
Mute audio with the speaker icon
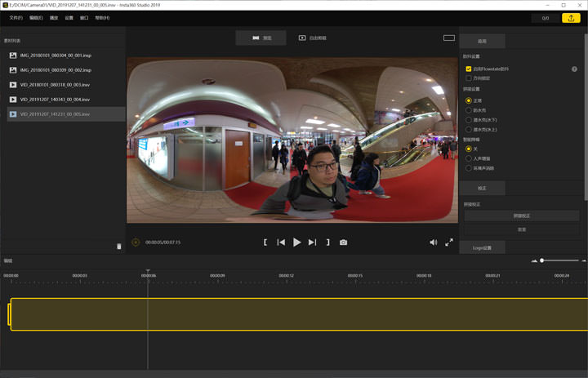tap(434, 242)
